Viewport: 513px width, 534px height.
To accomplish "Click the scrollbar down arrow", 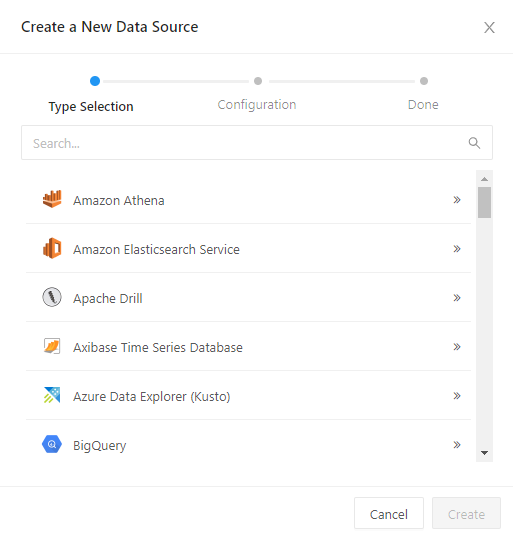I will point(484,453).
